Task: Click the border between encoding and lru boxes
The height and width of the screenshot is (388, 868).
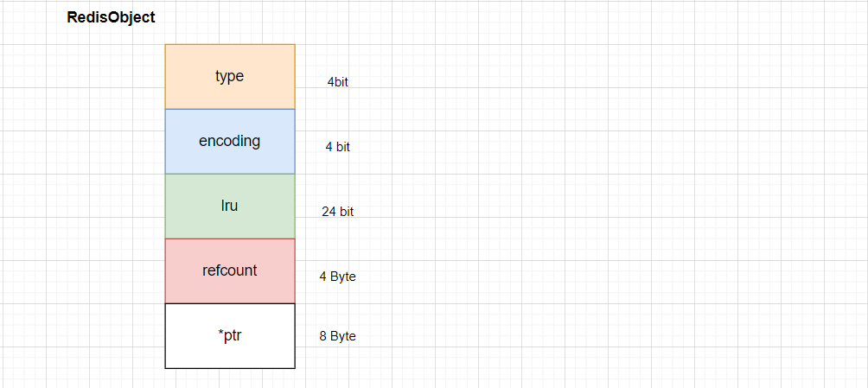Action: click(x=230, y=174)
